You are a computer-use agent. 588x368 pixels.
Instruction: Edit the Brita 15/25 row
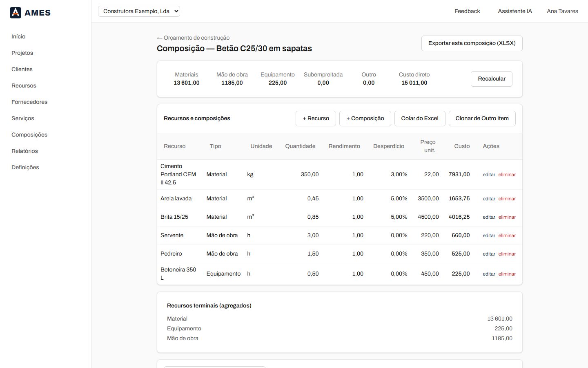[x=489, y=217]
